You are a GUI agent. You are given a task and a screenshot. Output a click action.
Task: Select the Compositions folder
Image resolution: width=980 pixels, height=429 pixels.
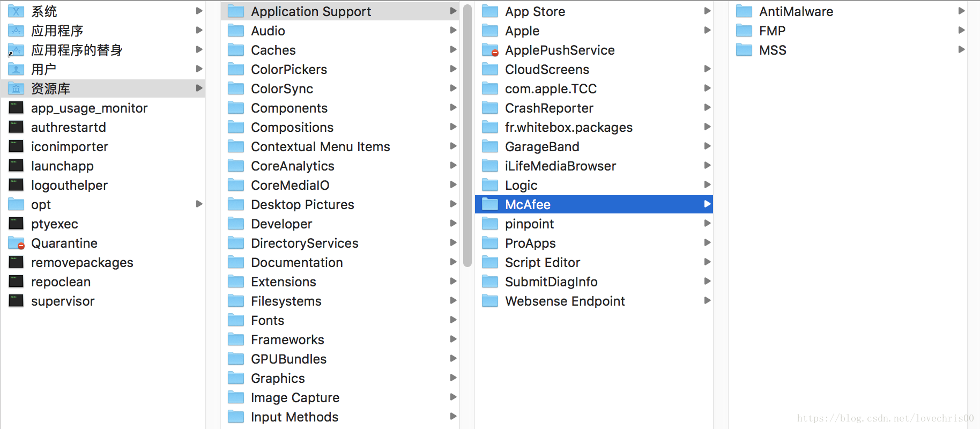[x=340, y=127]
